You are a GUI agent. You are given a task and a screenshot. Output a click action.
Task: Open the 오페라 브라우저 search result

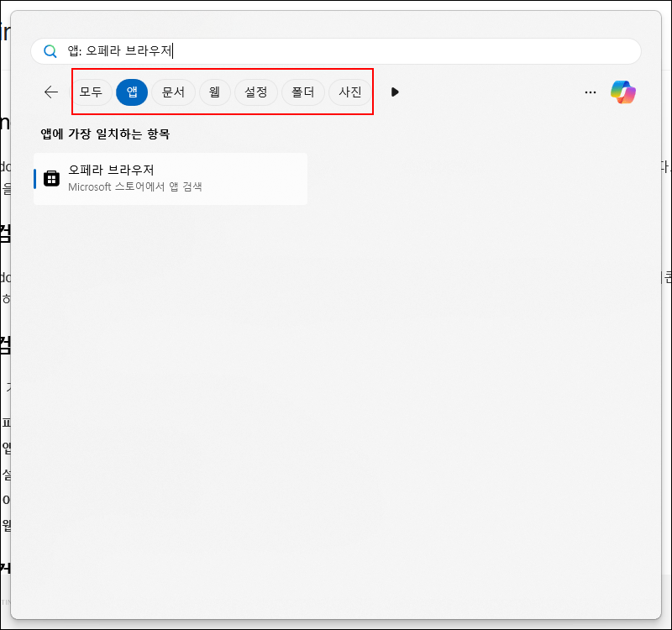point(171,179)
